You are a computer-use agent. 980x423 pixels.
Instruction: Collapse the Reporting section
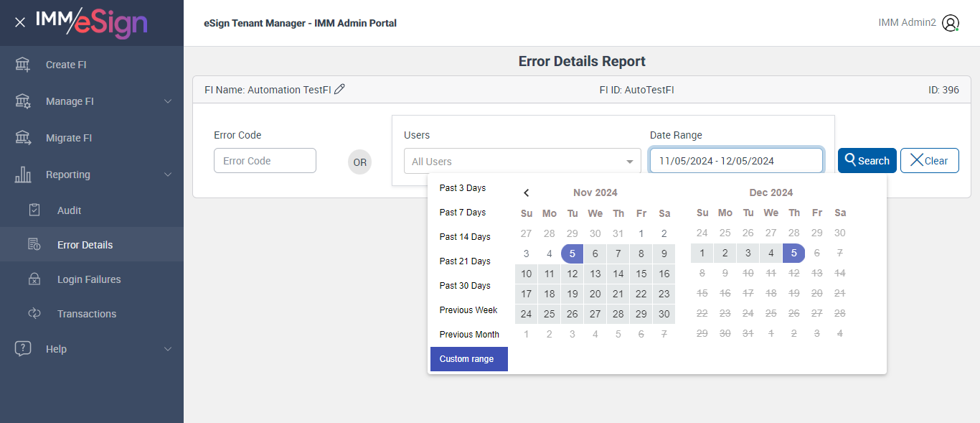[x=168, y=175]
